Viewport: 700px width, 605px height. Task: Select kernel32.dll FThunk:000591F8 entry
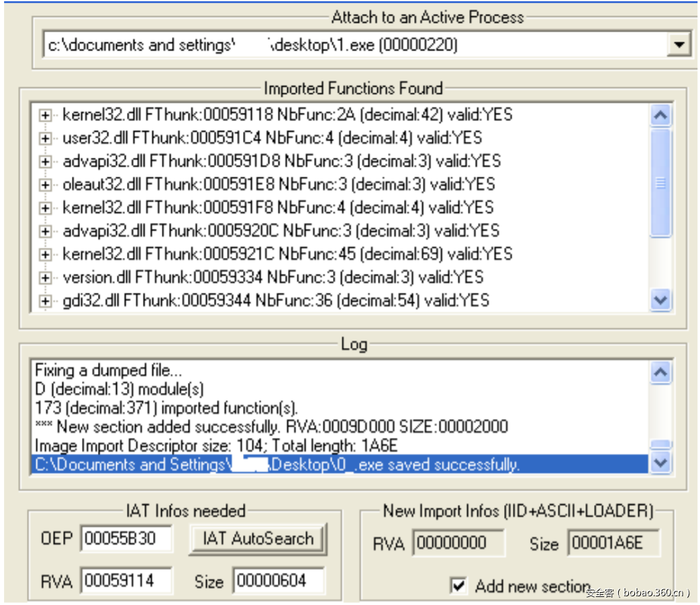278,208
